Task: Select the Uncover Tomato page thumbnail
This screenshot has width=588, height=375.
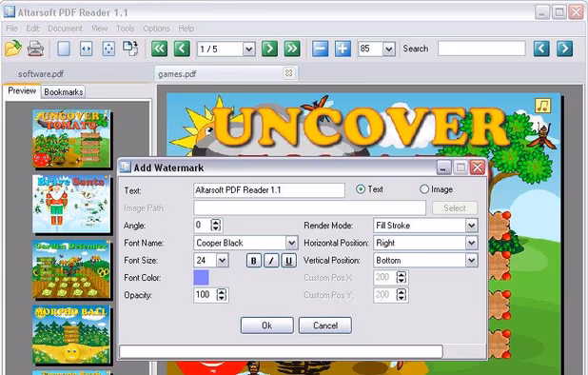Action: pos(71,138)
